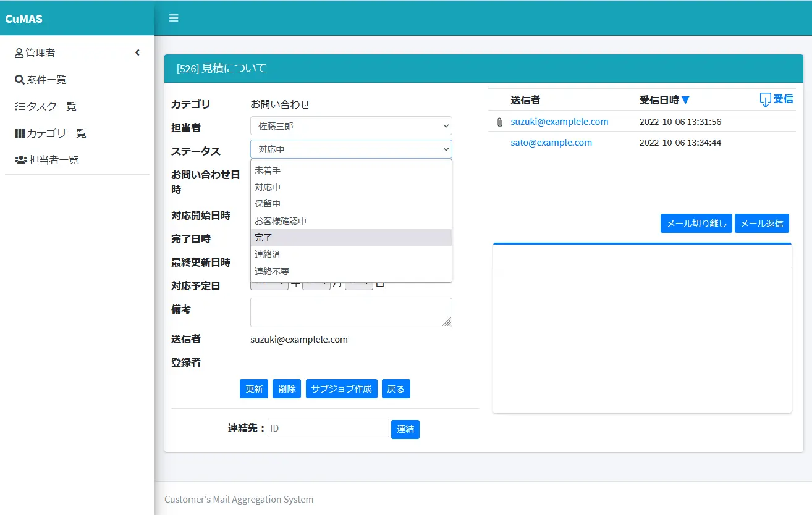Click the 担当者一覧 people icon
This screenshot has height=515, width=812.
click(x=21, y=160)
